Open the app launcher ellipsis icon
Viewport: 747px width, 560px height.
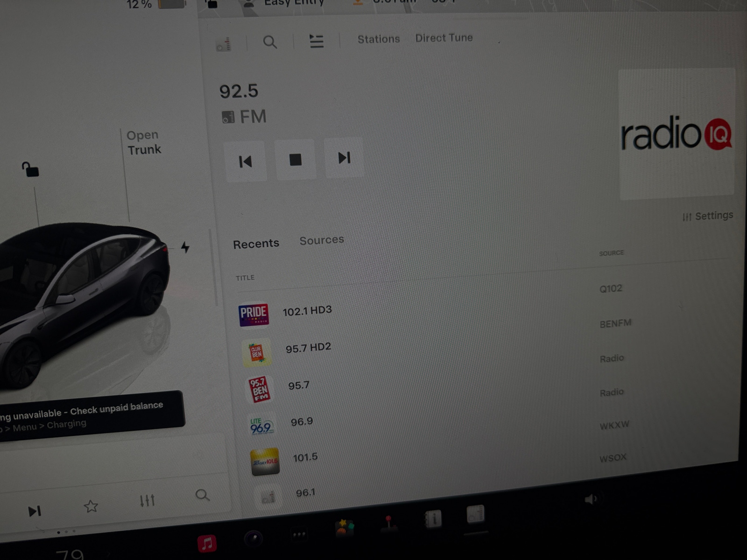(299, 533)
